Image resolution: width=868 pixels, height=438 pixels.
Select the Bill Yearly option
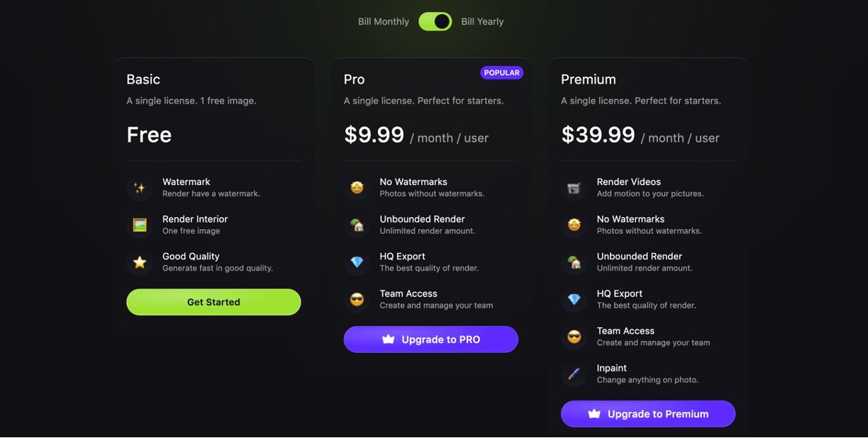tap(482, 21)
